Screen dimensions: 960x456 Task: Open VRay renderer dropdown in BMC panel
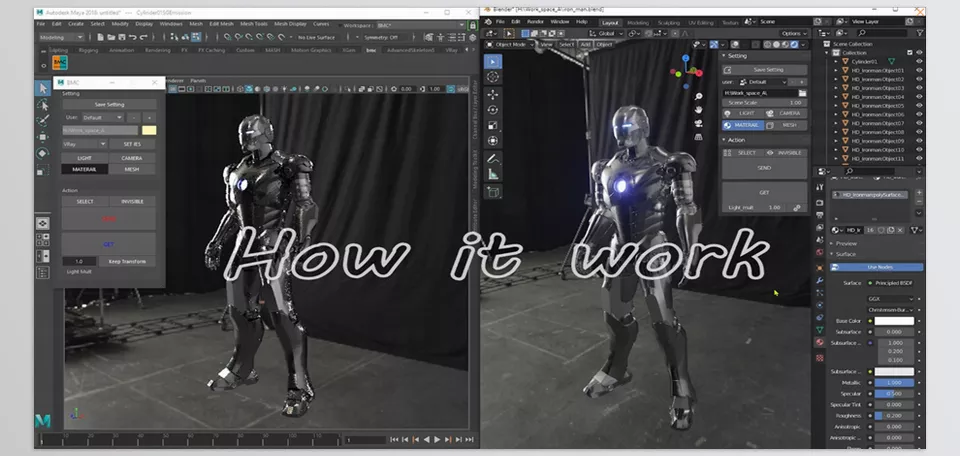pos(84,144)
